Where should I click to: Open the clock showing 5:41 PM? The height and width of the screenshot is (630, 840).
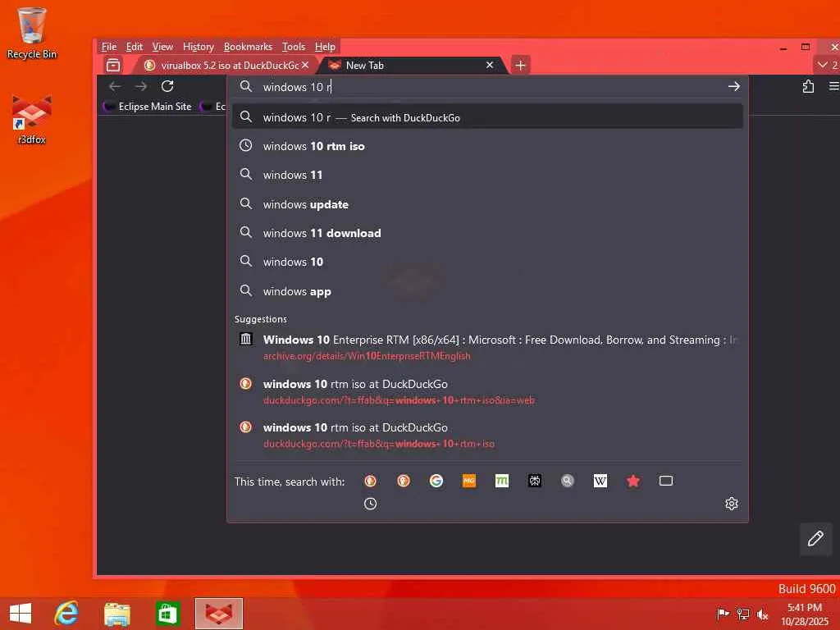(x=804, y=614)
